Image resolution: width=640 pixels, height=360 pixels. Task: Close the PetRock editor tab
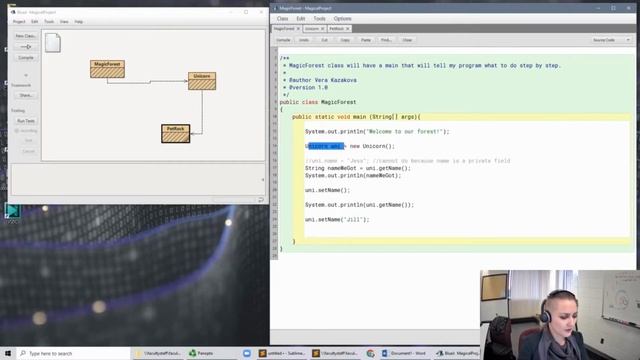point(348,29)
